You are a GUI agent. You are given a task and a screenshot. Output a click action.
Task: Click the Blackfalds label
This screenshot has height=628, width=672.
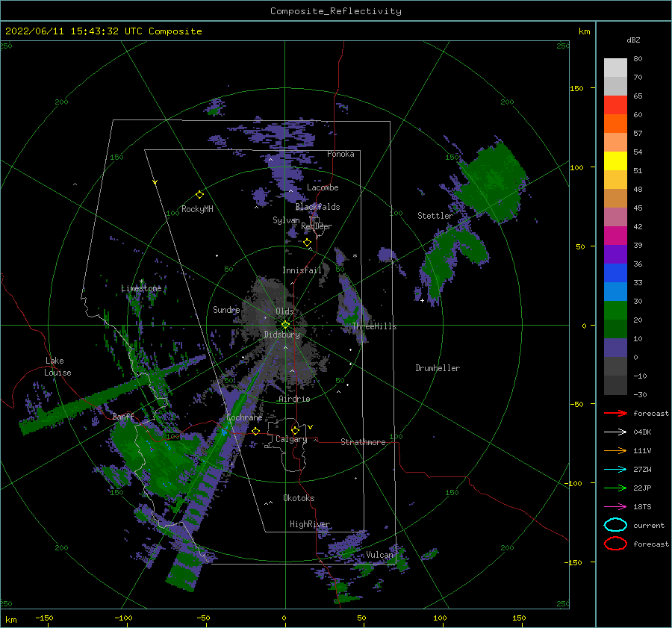(x=317, y=207)
